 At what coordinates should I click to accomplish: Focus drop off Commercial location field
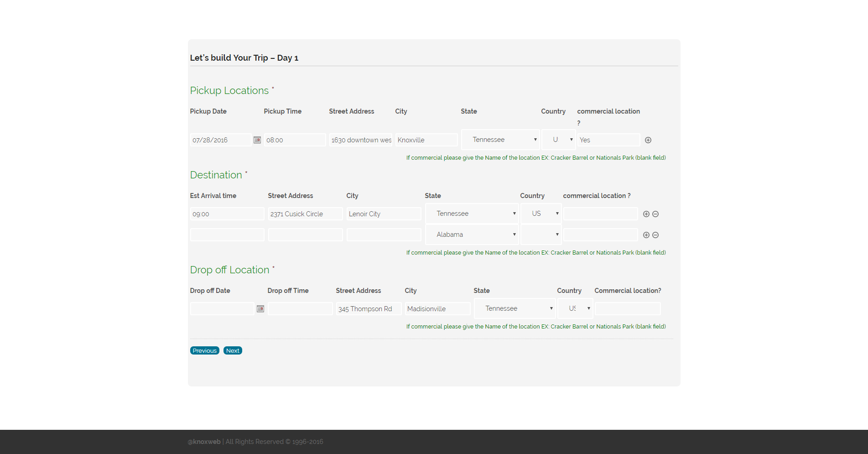(628, 309)
